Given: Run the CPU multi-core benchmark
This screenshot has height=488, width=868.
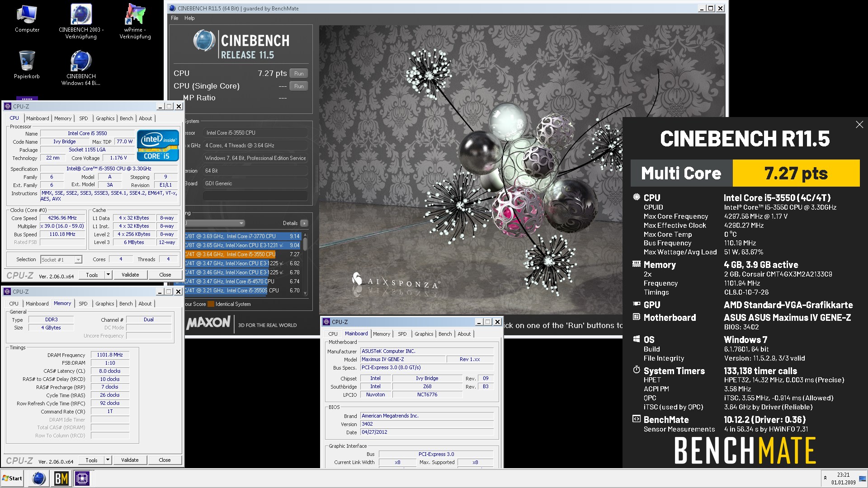Looking at the screenshot, I should [x=299, y=73].
